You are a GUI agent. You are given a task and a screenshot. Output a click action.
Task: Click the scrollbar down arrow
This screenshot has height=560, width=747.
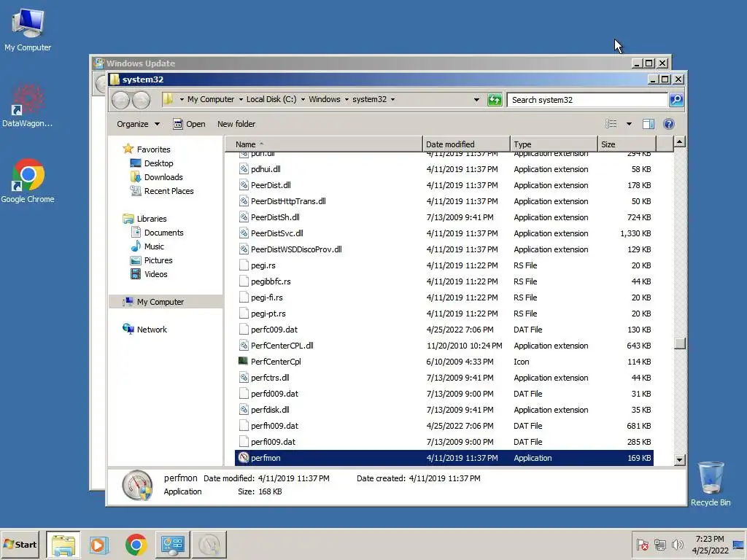[x=680, y=460]
